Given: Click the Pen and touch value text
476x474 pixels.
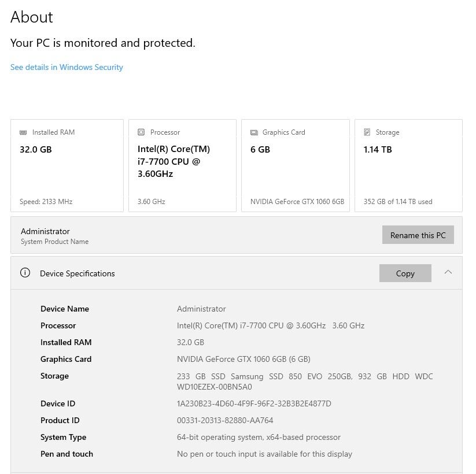Looking at the screenshot, I should pos(264,454).
